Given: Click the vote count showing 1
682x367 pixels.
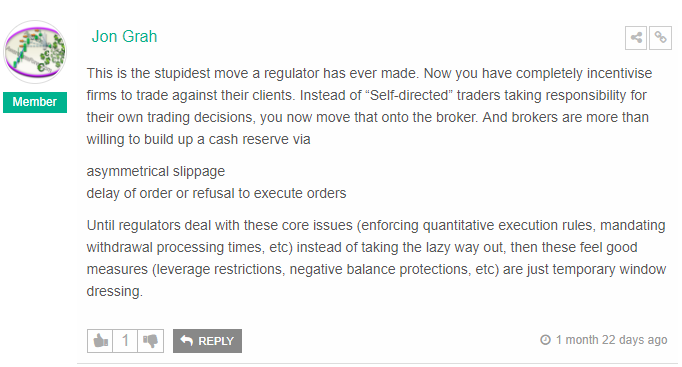Looking at the screenshot, I should click(x=125, y=340).
